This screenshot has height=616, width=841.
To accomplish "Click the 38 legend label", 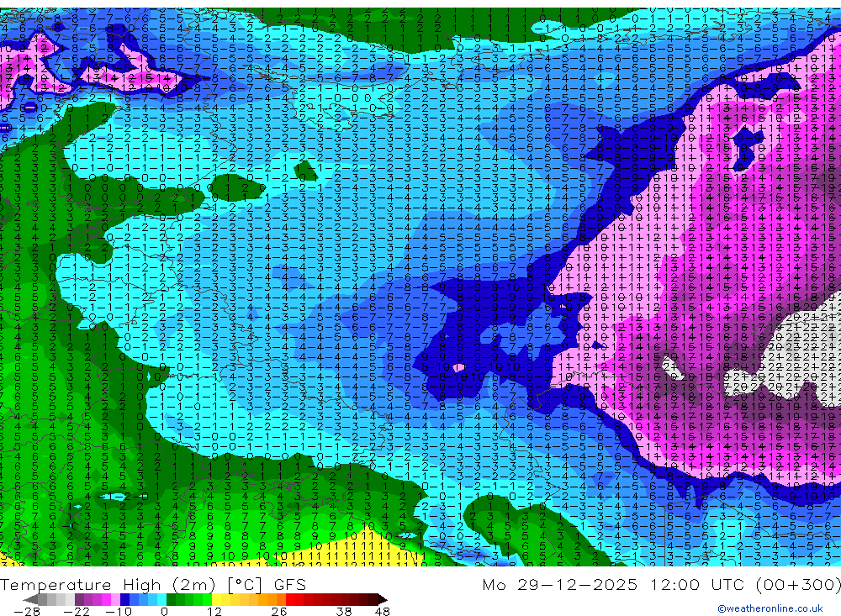I will pos(344,612).
